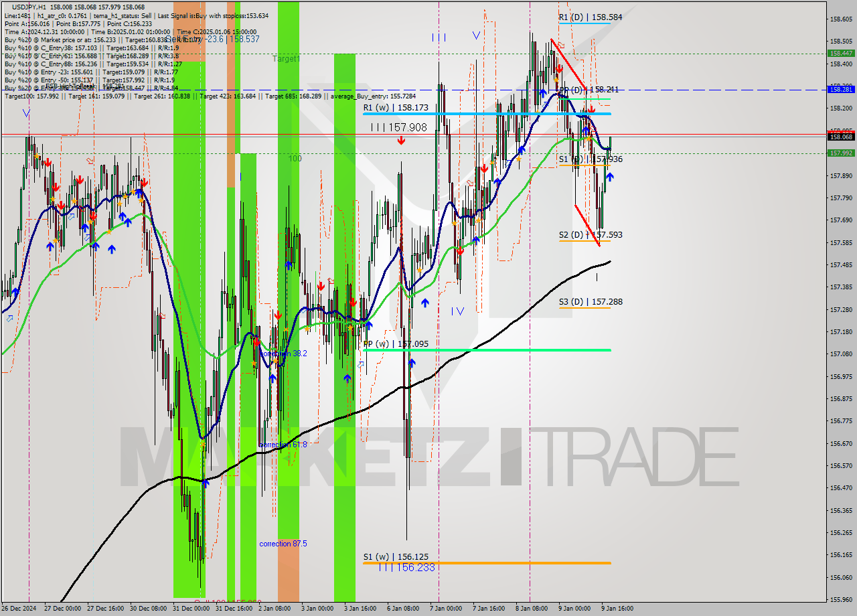Viewport: 857px width, 616px height.
Task: Click the Target1 label
Action: [x=286, y=59]
